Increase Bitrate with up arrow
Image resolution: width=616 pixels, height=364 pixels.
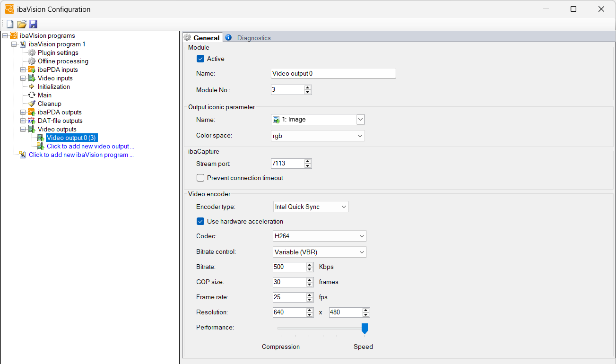310,265
